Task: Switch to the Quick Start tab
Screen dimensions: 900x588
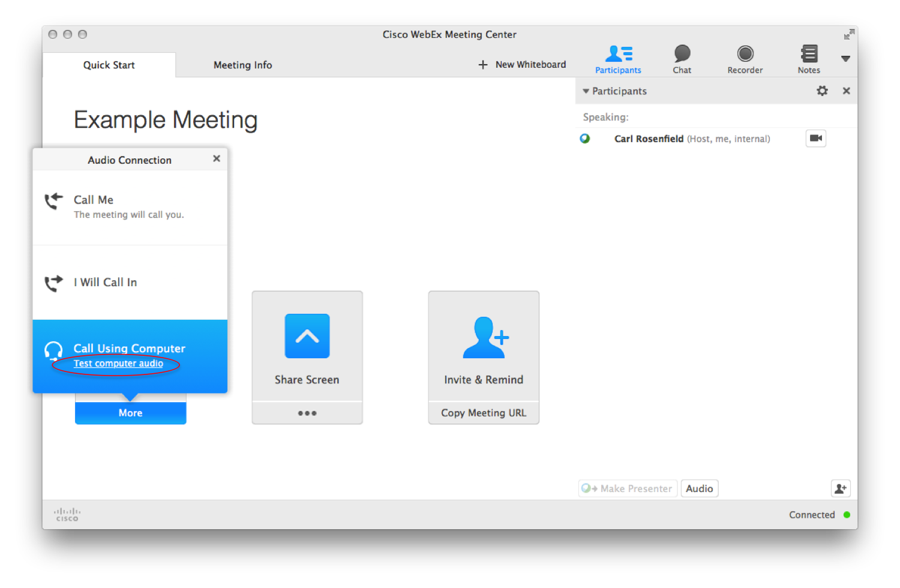Action: (x=109, y=65)
